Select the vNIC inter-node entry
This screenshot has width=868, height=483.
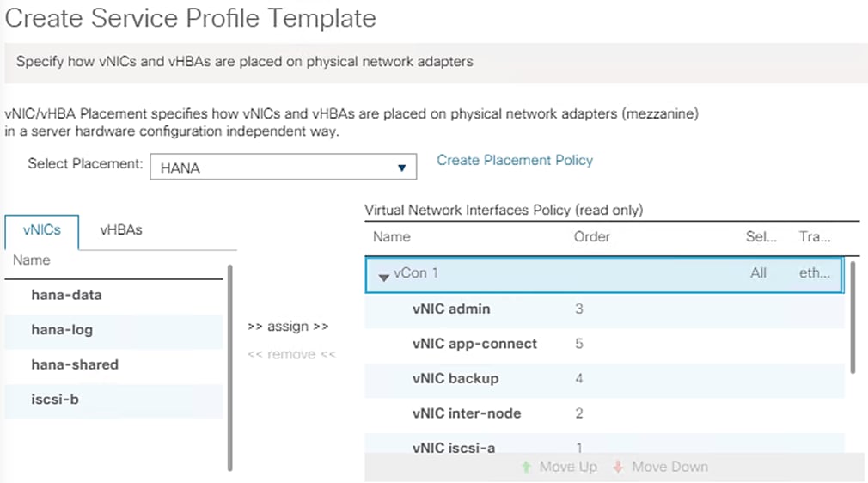click(467, 413)
